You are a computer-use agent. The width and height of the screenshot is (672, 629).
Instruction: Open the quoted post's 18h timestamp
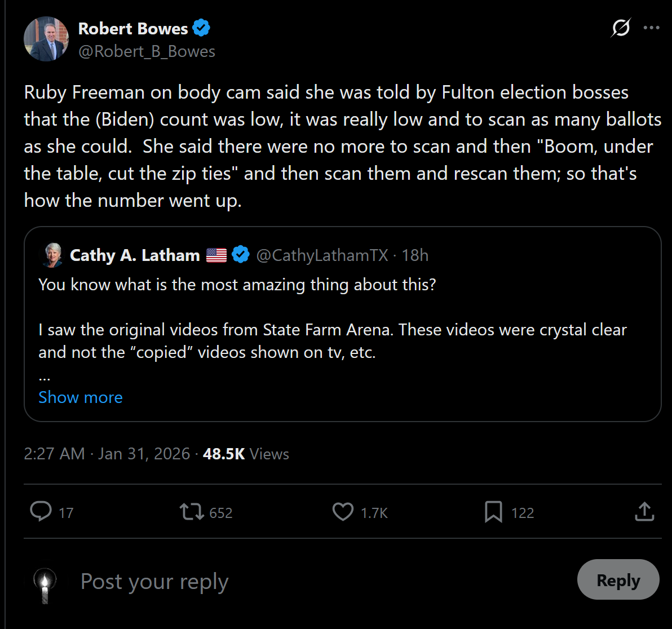tap(415, 255)
